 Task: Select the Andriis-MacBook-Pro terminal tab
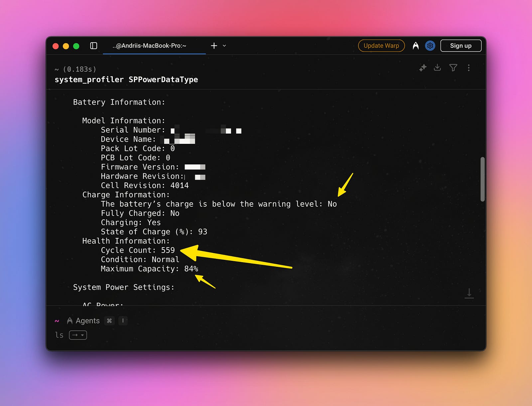[149, 46]
